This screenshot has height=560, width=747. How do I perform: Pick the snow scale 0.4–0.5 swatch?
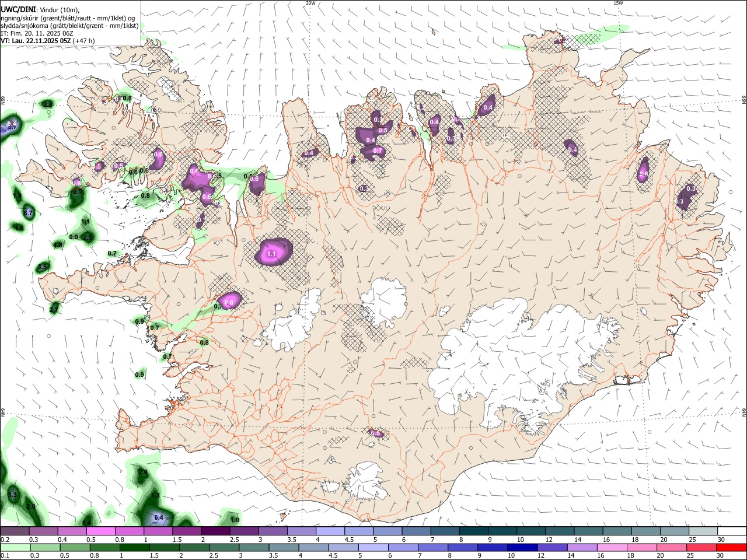(x=72, y=531)
